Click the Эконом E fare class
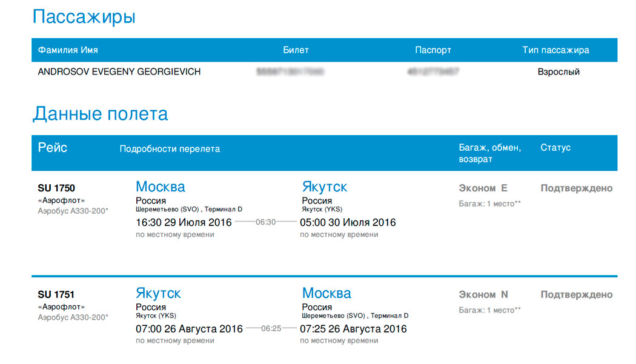Viewport: 636px width, 364px height. click(x=483, y=188)
